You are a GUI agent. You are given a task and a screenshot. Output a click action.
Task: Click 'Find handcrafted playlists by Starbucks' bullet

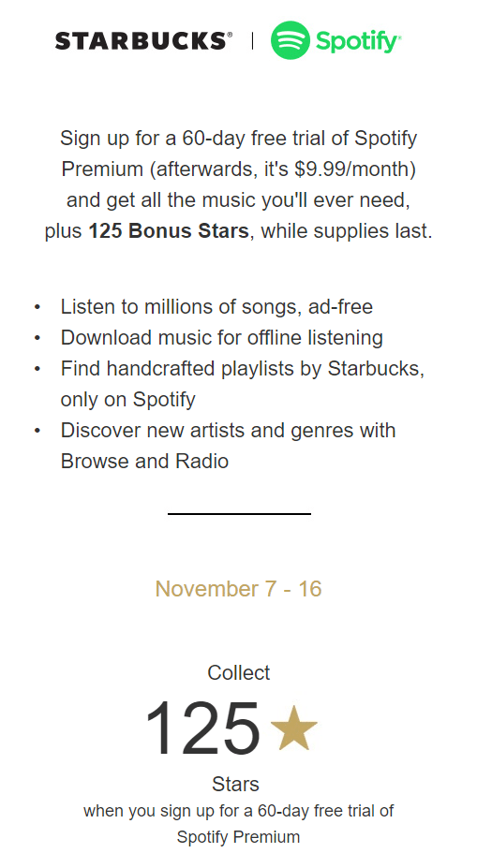[x=243, y=384]
